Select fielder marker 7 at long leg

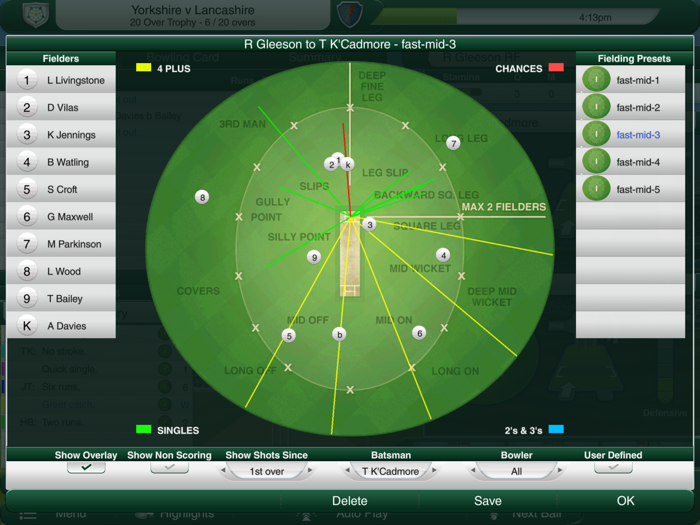(453, 143)
